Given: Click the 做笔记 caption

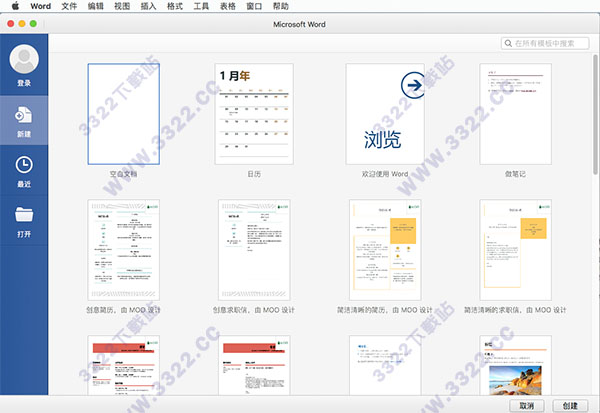Looking at the screenshot, I should click(x=515, y=174).
